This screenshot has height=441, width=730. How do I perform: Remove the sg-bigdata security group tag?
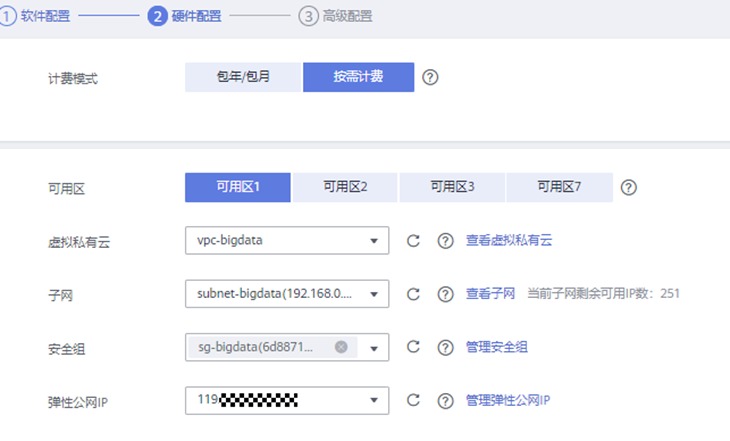[341, 347]
